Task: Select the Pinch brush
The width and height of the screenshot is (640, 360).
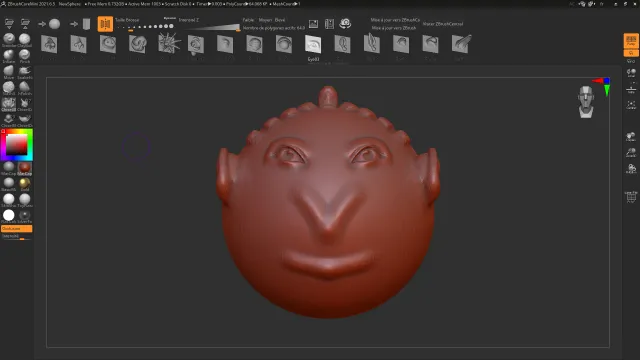Action: (x=24, y=56)
